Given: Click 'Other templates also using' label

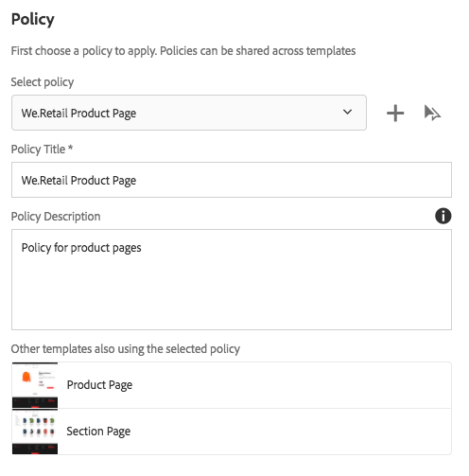Looking at the screenshot, I should pos(126,349).
